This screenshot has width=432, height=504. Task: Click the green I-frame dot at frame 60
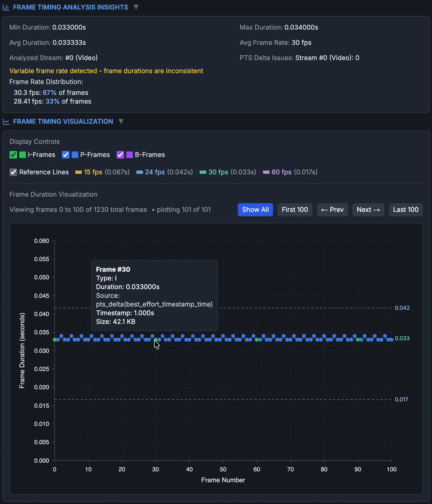tap(257, 340)
